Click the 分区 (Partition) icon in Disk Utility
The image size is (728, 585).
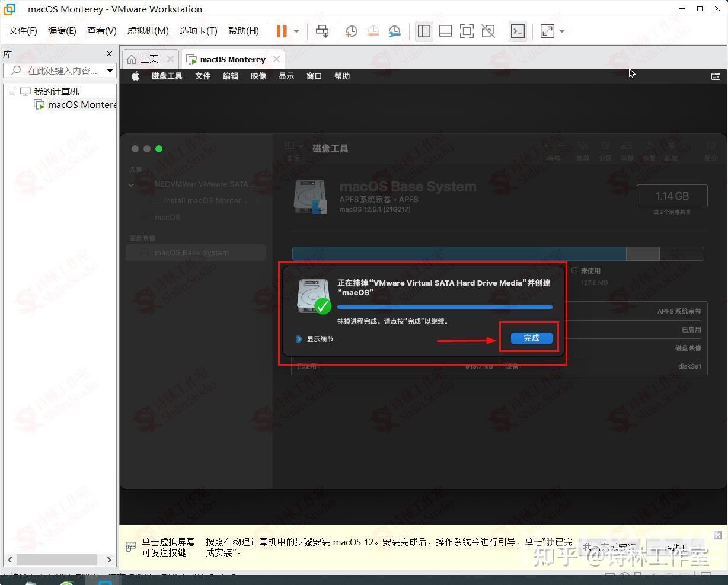pyautogui.click(x=605, y=149)
